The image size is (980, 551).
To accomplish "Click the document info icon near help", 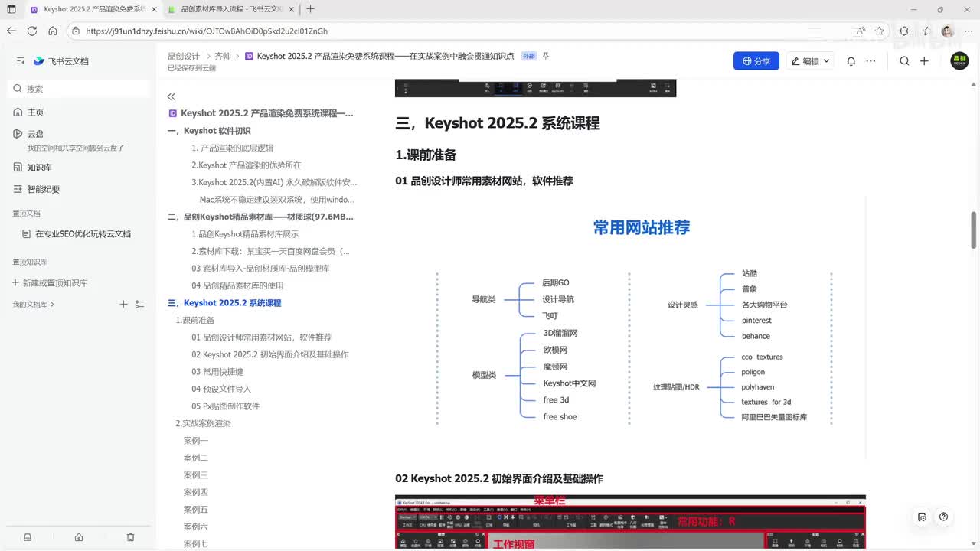I will point(922,517).
